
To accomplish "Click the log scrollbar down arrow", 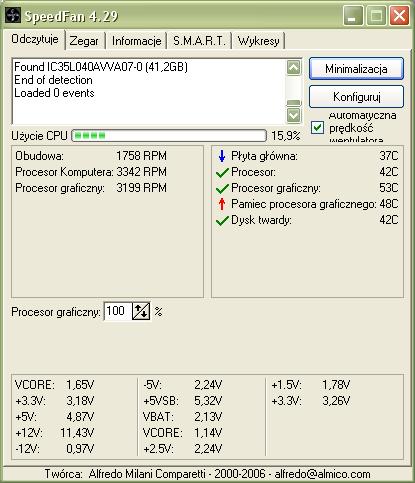I will coord(294,115).
